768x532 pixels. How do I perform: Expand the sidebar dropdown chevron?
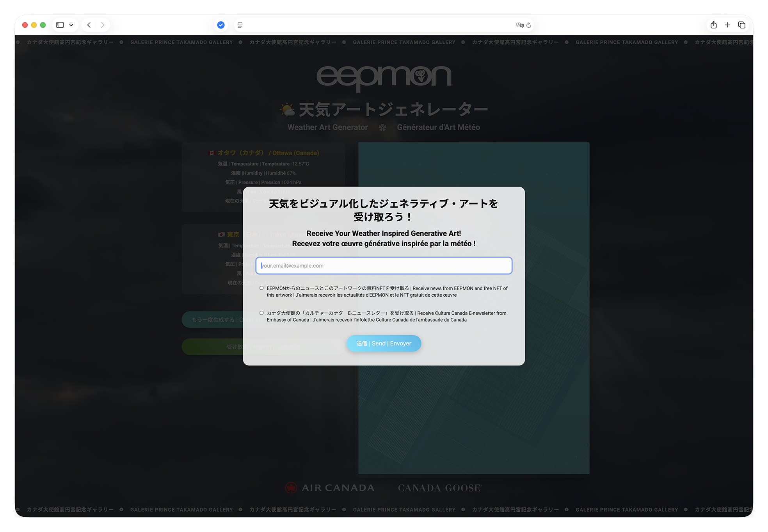point(71,25)
